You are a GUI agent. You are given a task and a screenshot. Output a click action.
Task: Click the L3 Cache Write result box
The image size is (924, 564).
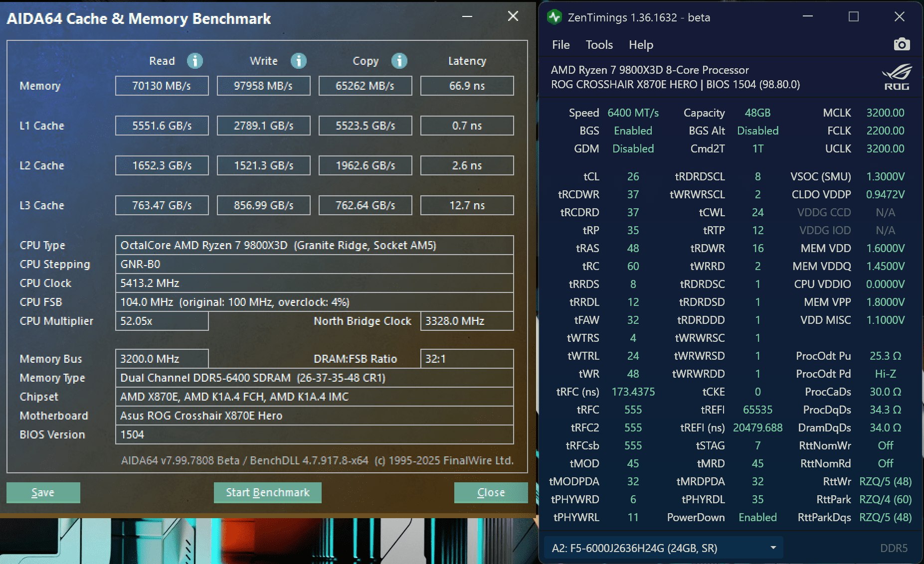(263, 205)
